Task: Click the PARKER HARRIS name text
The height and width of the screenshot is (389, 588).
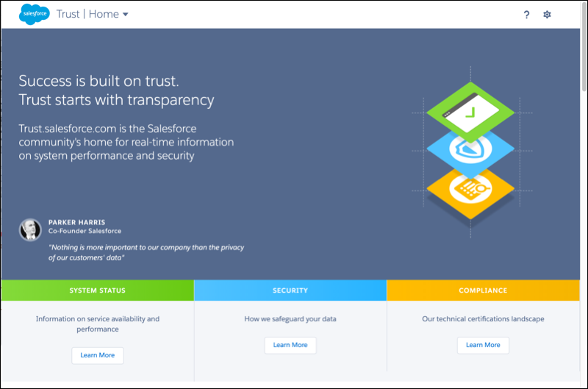Action: click(77, 223)
